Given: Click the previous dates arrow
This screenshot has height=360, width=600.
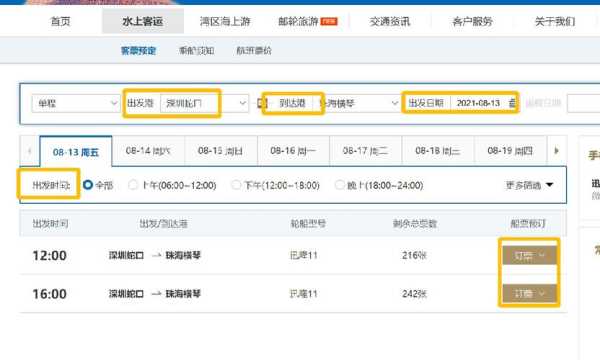Looking at the screenshot, I should [x=29, y=151].
